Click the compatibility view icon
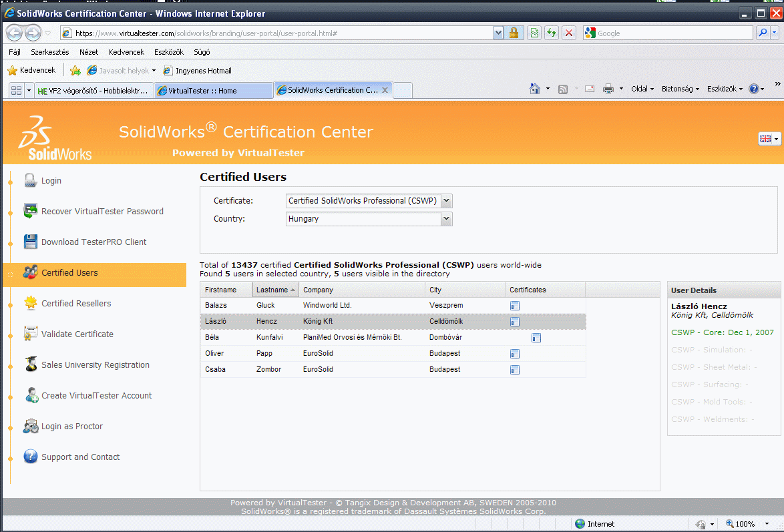Image resolution: width=784 pixels, height=532 pixels. pyautogui.click(x=534, y=33)
